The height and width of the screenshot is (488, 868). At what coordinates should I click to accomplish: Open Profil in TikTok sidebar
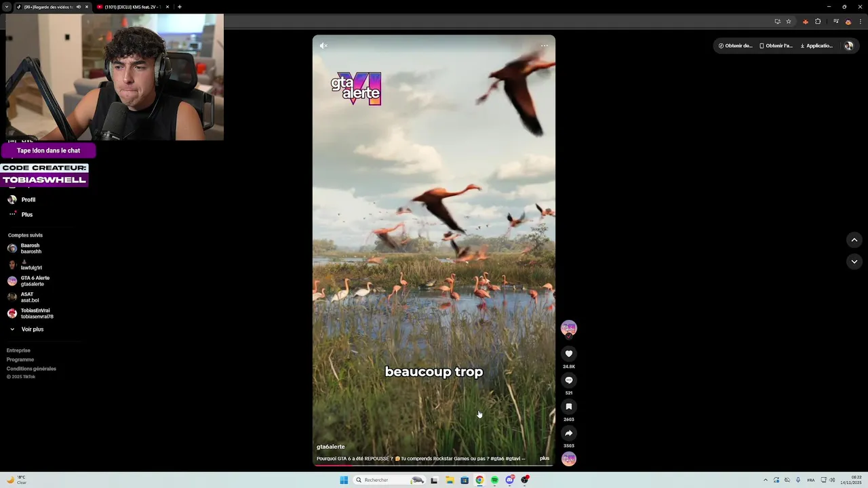(x=21, y=200)
